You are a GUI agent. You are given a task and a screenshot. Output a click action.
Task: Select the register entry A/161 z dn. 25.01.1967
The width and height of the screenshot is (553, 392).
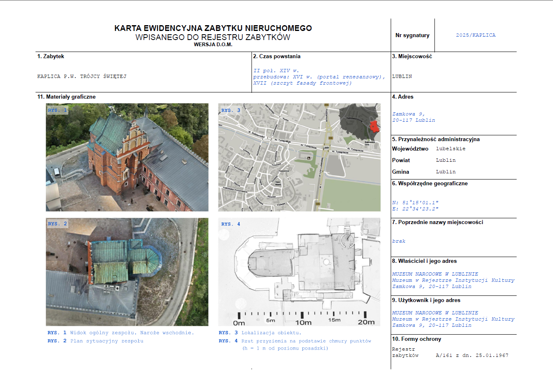472,355
